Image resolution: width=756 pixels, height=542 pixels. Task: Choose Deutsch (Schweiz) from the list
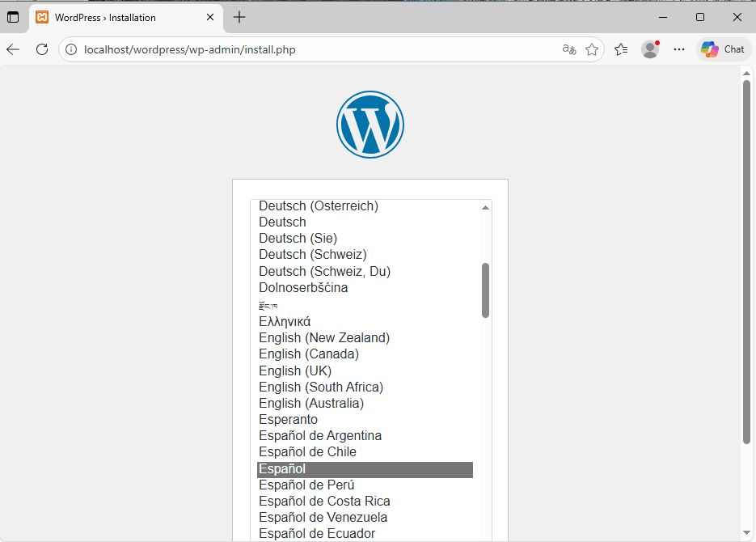312,255
